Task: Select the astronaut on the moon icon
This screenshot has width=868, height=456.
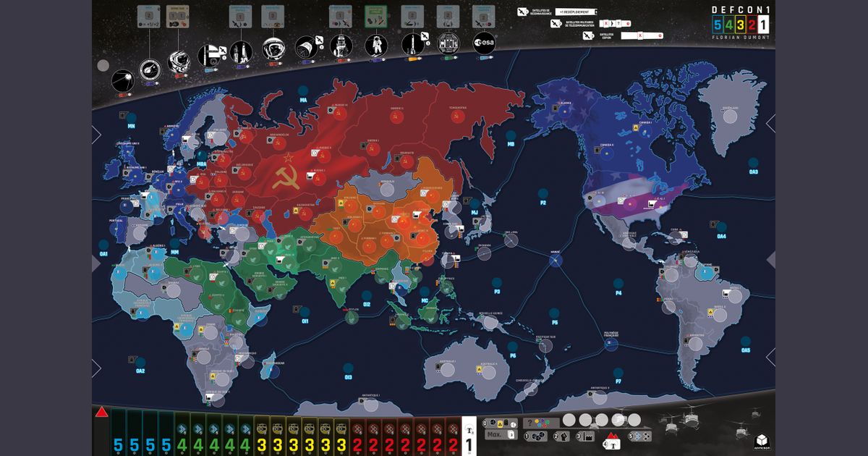Action: [x=375, y=45]
